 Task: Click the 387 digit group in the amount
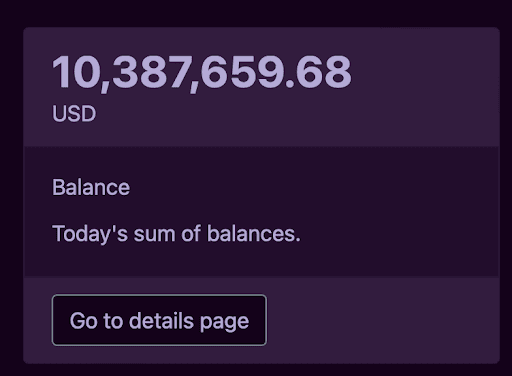151,72
